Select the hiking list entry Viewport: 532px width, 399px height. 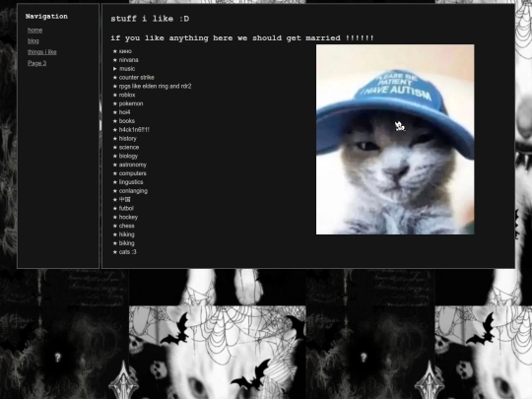coord(126,234)
